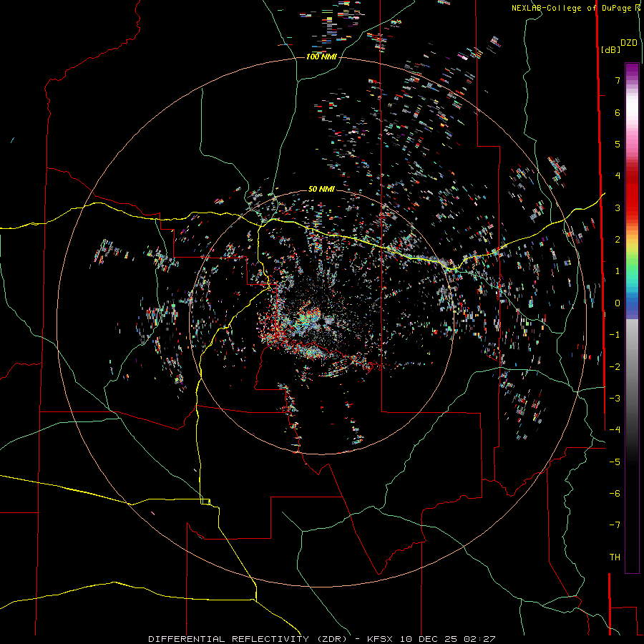This screenshot has height=644, width=644.
Task: Click the Differential Reflectivity (ZDR) caption text
Action: (248, 639)
